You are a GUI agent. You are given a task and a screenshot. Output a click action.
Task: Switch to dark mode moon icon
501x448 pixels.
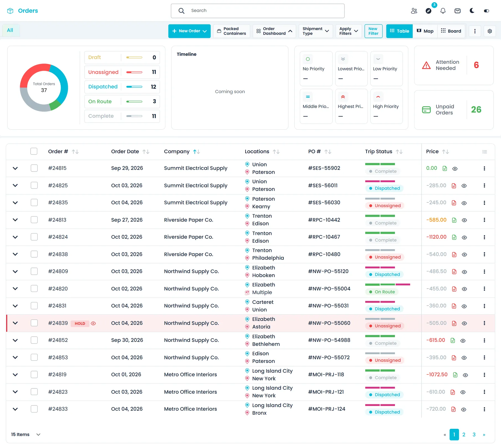tap(472, 11)
